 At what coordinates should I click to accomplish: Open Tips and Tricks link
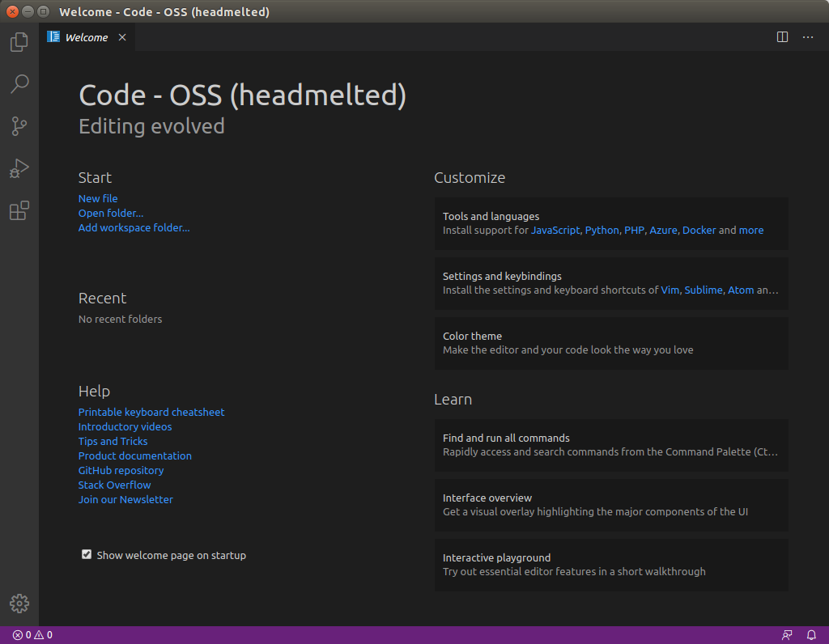[x=113, y=441]
